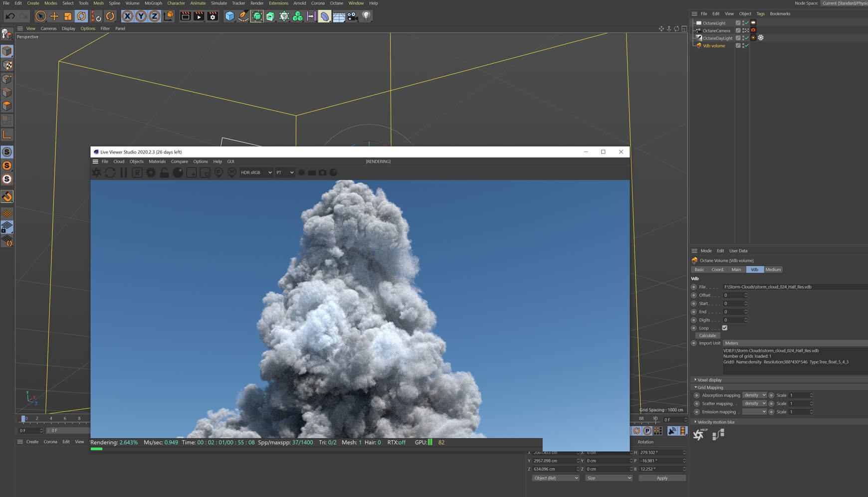Switch to the Medium tab

pos(773,270)
